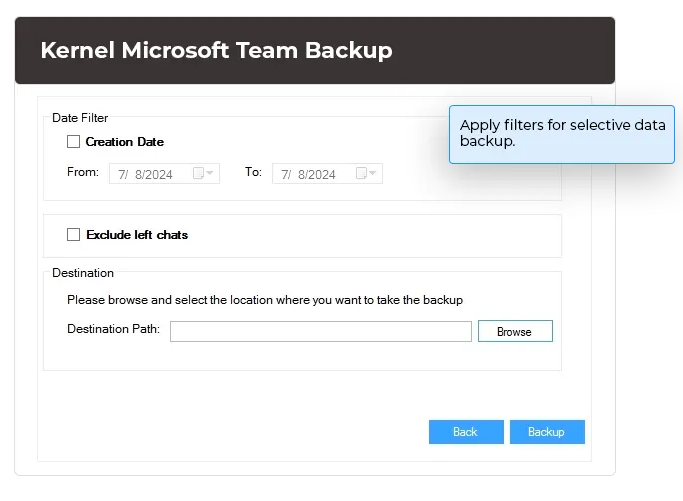This screenshot has height=501, width=683.
Task: Click the calendar icon in the From date field
Action: tap(198, 174)
